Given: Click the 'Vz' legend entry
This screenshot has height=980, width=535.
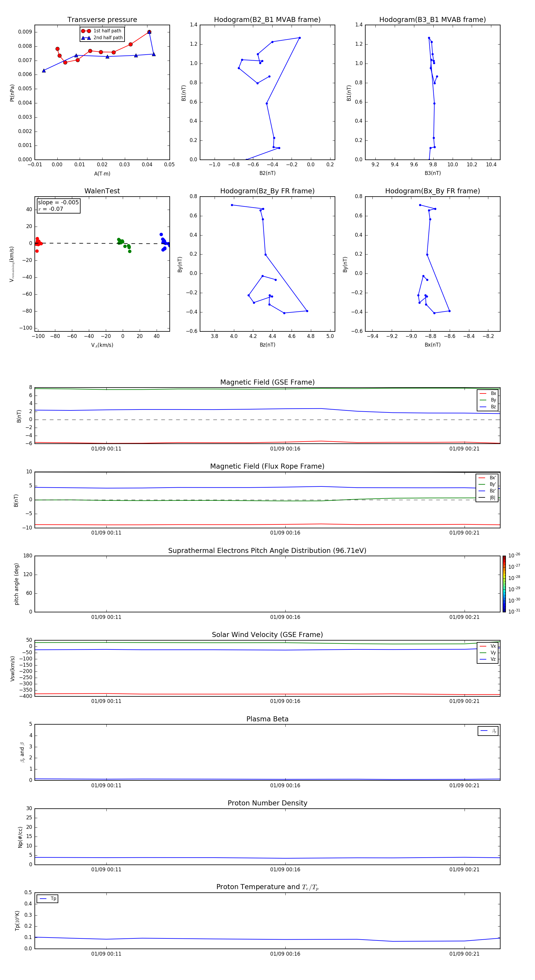Looking at the screenshot, I should pos(488,659).
